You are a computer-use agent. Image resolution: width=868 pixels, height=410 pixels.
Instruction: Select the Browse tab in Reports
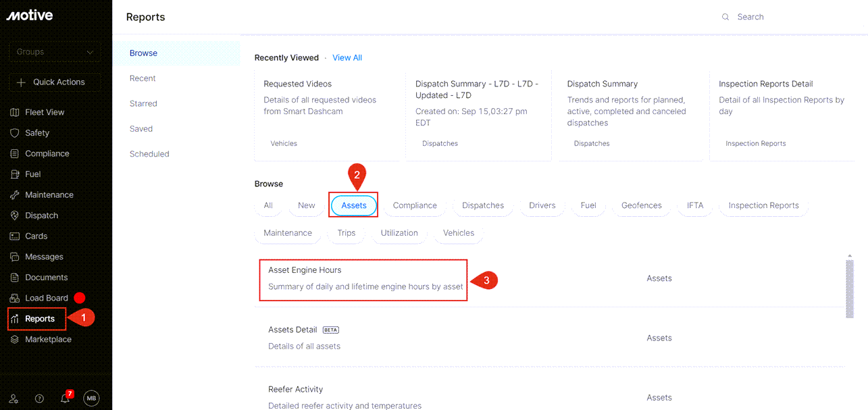[176, 53]
